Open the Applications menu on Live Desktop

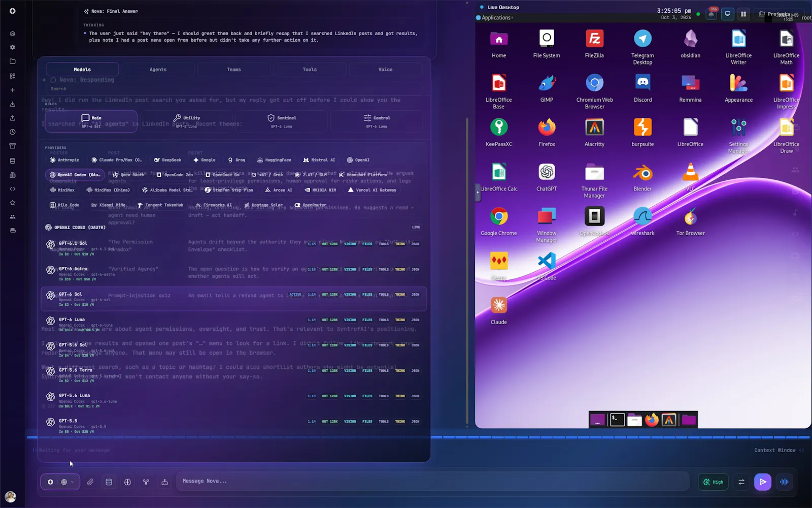tap(496, 18)
